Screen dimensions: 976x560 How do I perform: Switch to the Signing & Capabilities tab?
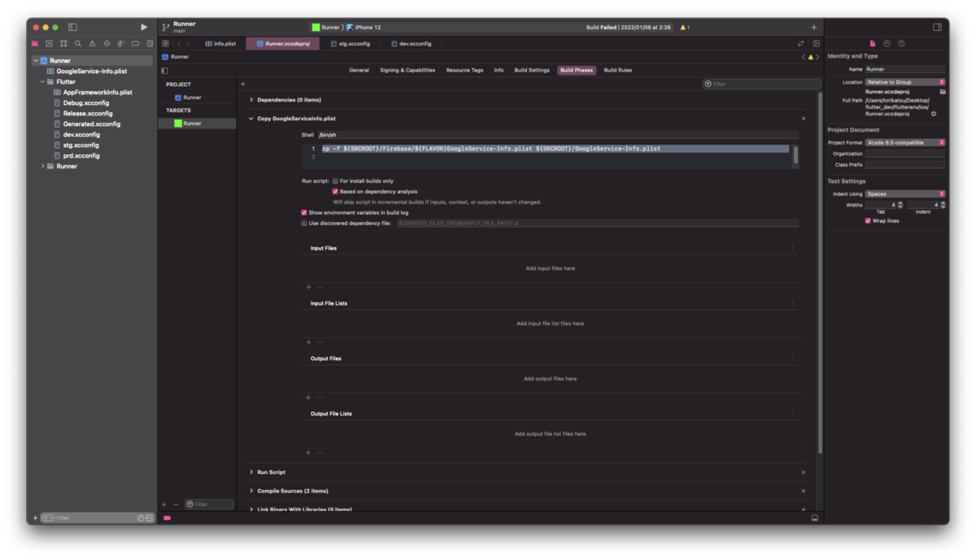pos(407,71)
